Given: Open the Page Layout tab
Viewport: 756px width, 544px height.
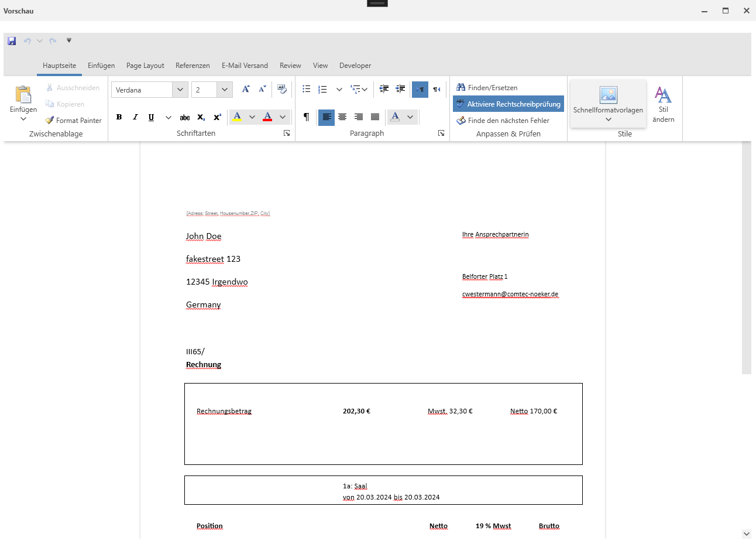Looking at the screenshot, I should click(x=145, y=66).
